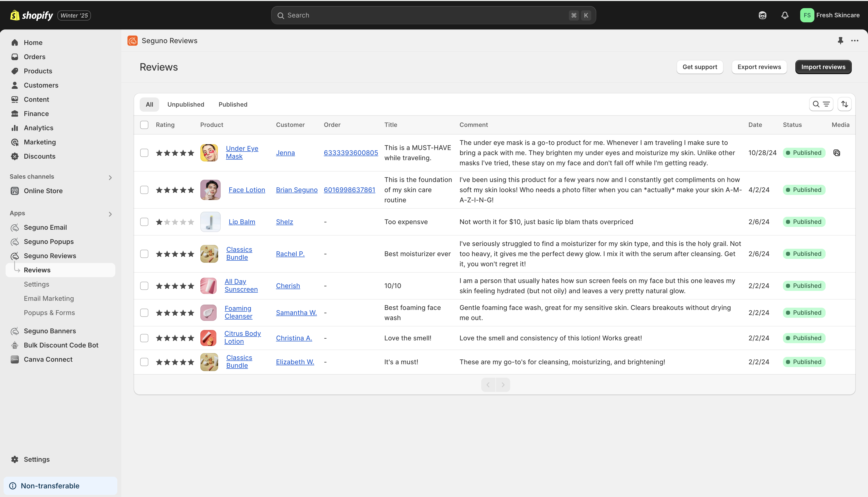Open order 6016998637861 link

tap(349, 190)
